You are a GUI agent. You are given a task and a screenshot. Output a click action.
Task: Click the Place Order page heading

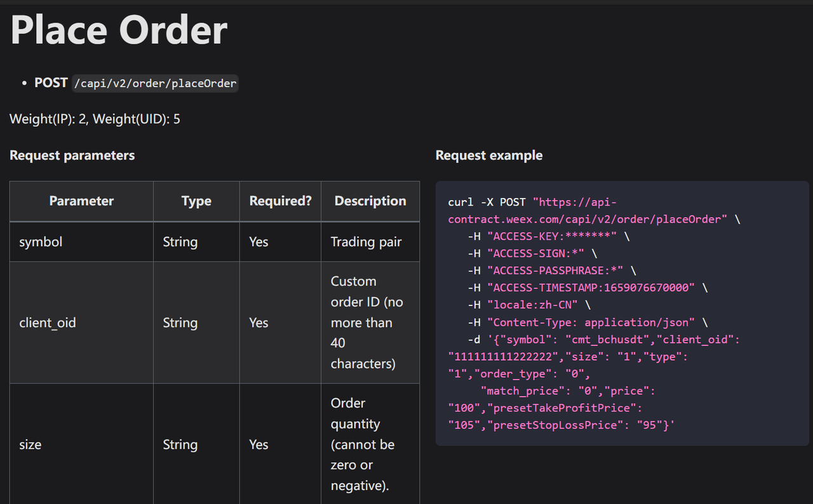click(118, 29)
